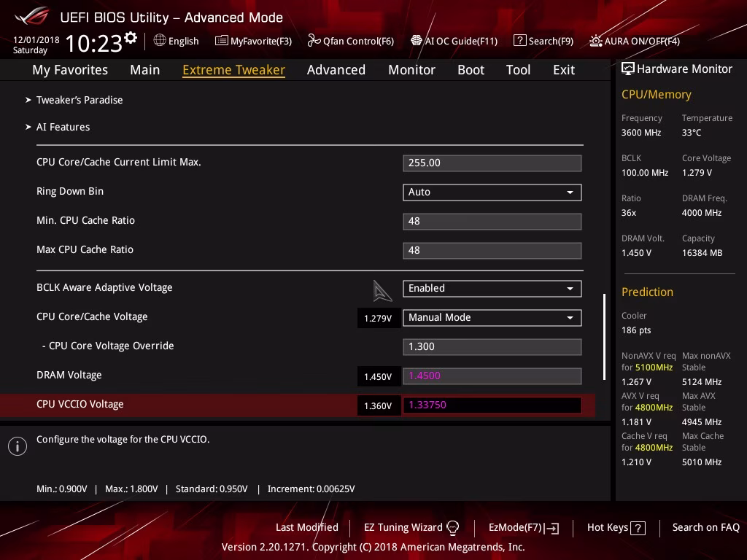Open Search on FAQ link
This screenshot has width=747, height=560.
coord(705,528)
